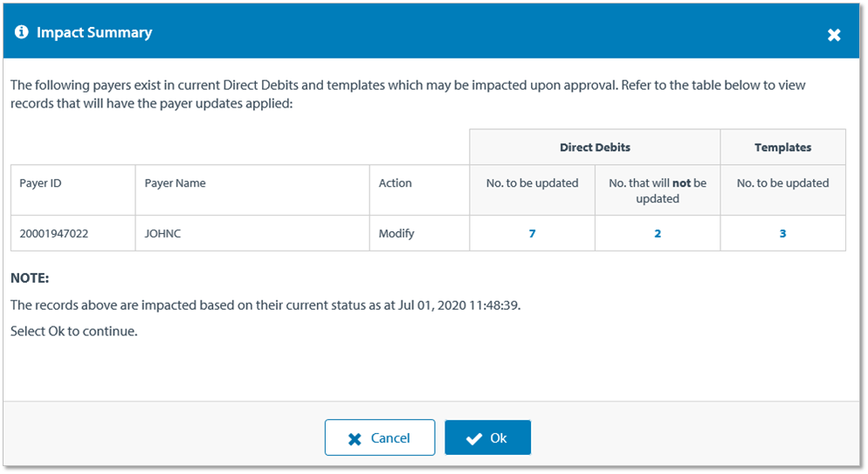Close the Impact Summary dialog with X
The image size is (868, 474).
pyautogui.click(x=834, y=35)
